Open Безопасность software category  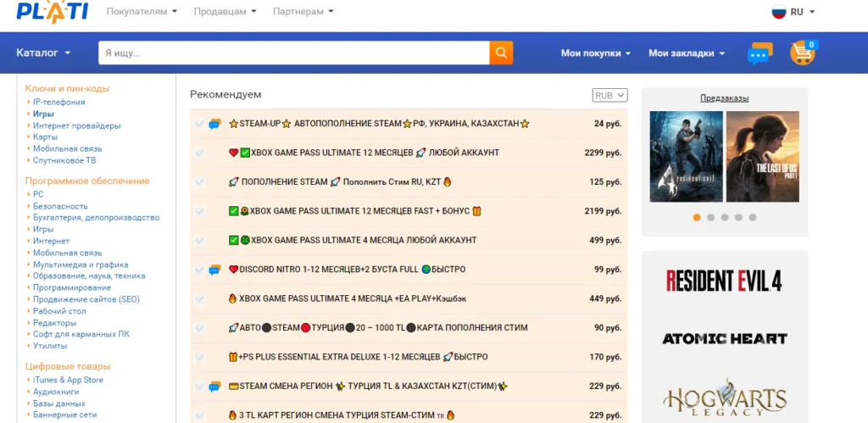click(60, 206)
